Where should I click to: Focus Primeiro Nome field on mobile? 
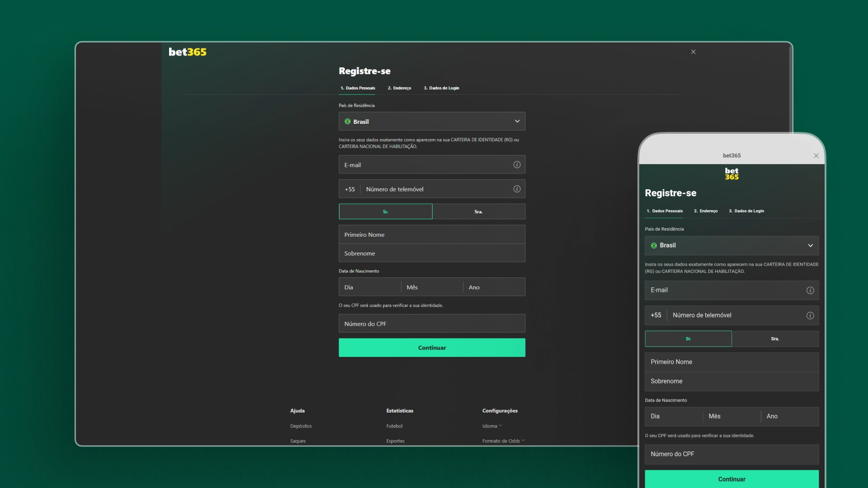pos(732,362)
